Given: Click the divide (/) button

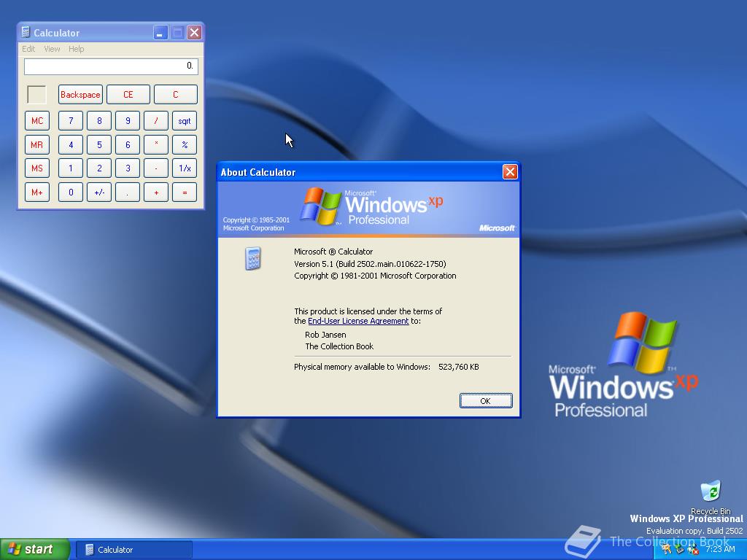Looking at the screenshot, I should coord(156,121).
